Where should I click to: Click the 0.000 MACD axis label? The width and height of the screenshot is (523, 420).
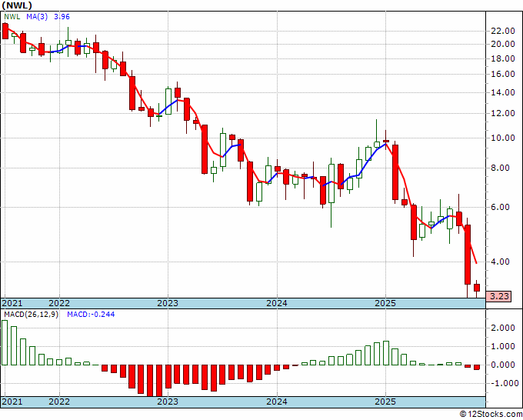tap(503, 365)
